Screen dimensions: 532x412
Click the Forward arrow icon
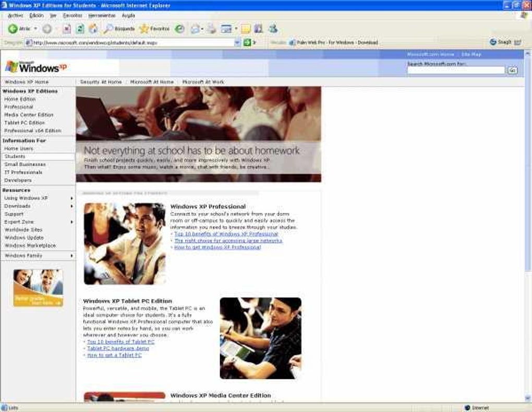(47, 29)
